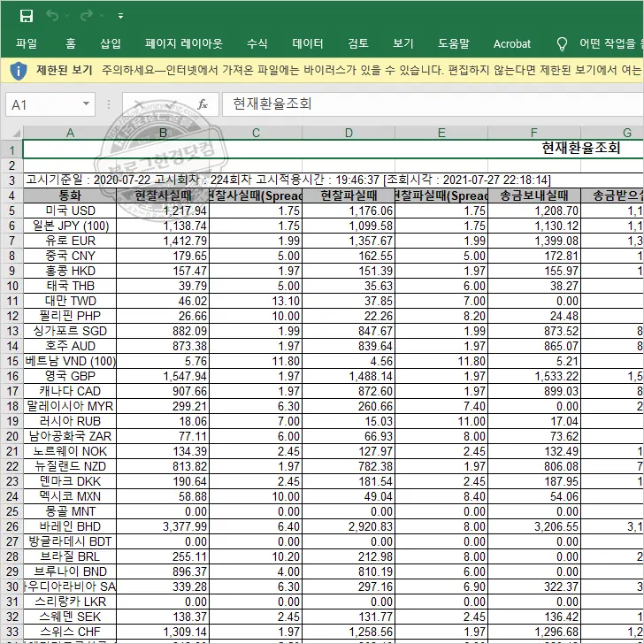The width and height of the screenshot is (644, 644).
Task: Open the 페이지 레이아웃 tab
Action: pyautogui.click(x=184, y=43)
